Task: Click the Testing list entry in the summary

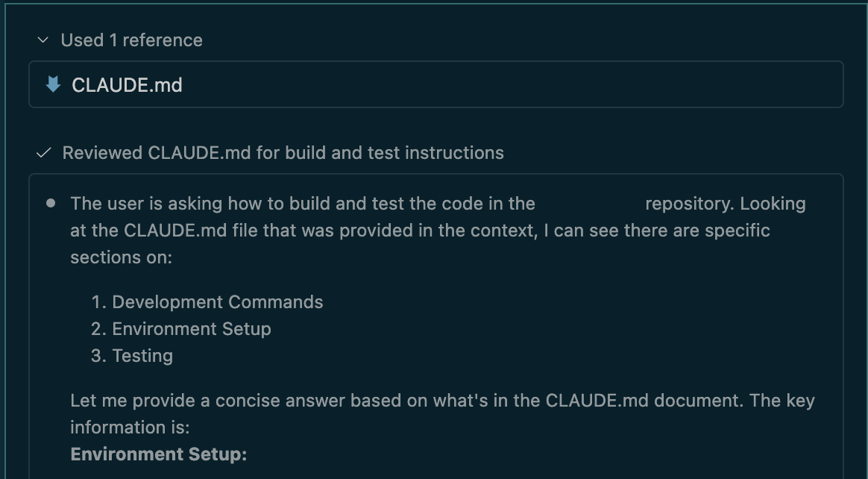Action: [x=142, y=356]
